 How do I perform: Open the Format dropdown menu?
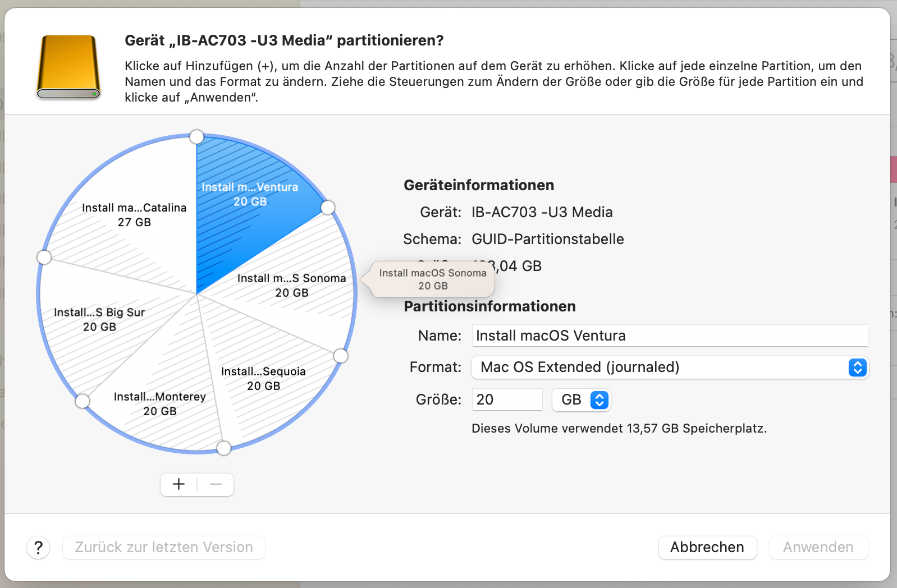click(x=670, y=367)
